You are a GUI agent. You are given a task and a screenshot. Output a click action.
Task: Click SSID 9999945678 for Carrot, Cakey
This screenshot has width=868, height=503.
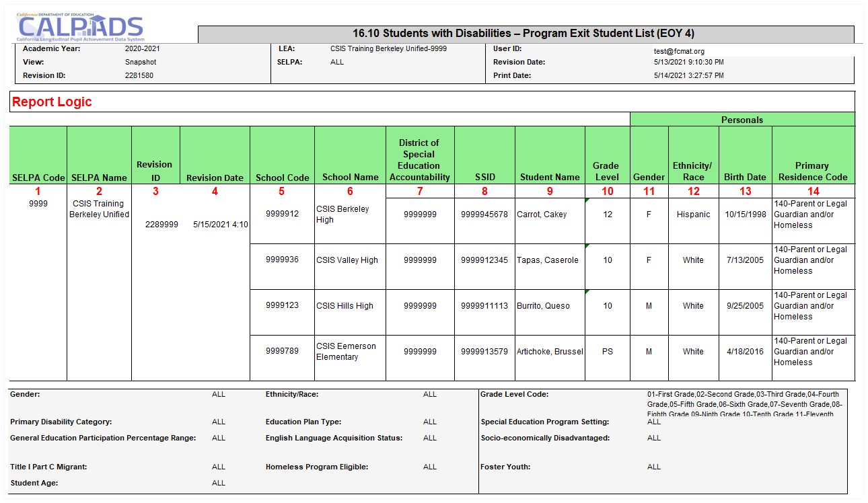point(484,214)
